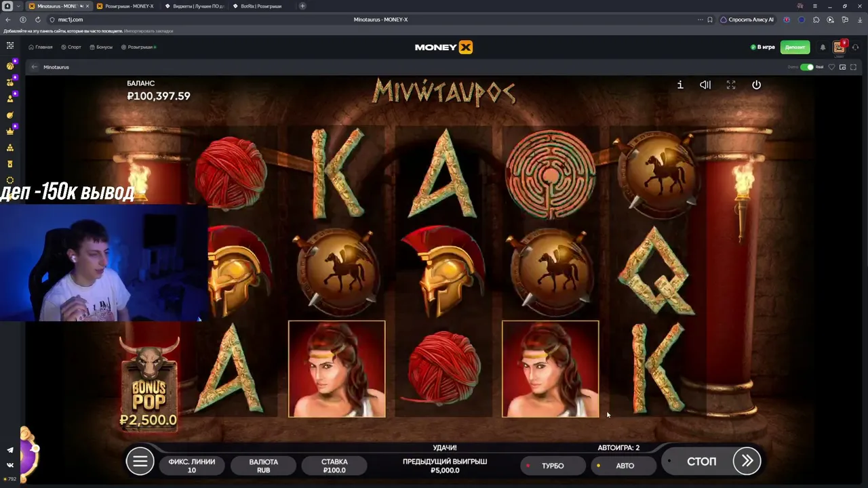Click the Спросить Алису AI button

click(x=747, y=20)
